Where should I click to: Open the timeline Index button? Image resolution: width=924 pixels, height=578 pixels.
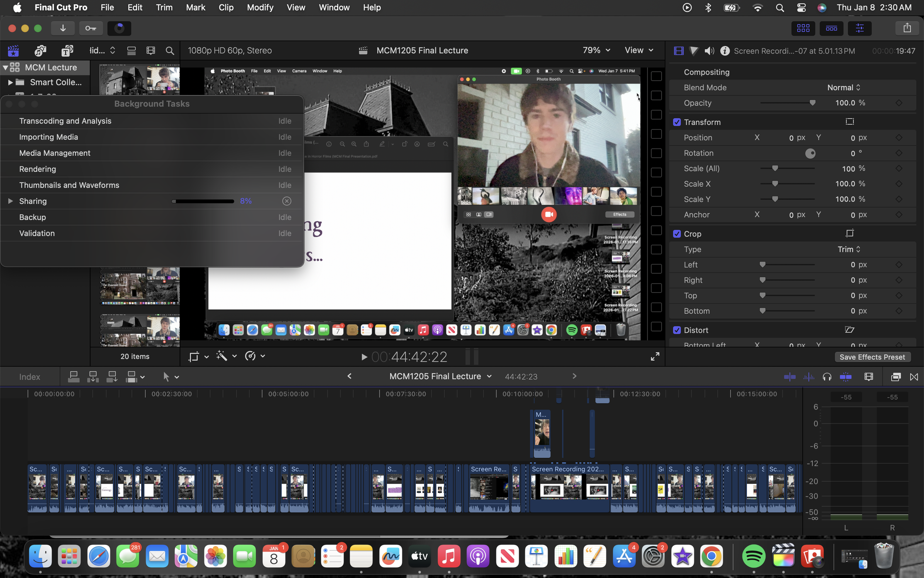[x=30, y=377]
